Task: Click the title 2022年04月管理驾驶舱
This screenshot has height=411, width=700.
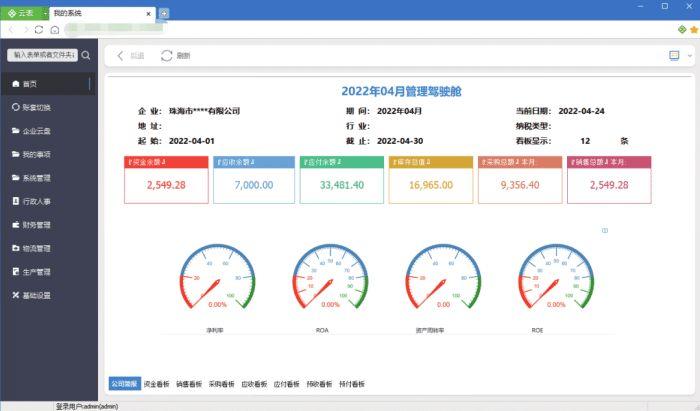Action: pyautogui.click(x=401, y=91)
